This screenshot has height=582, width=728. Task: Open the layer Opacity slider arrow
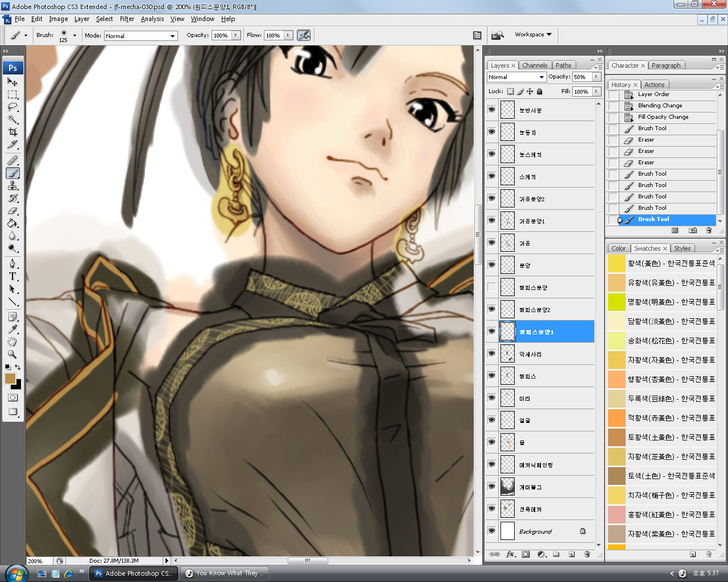(x=596, y=77)
